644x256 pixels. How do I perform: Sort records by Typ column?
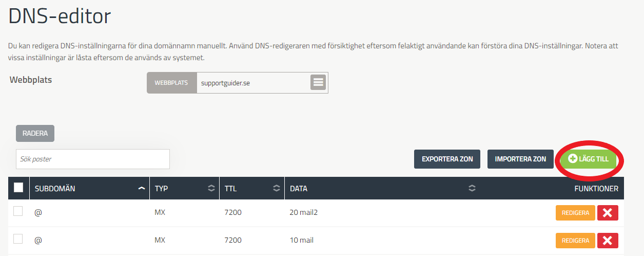pyautogui.click(x=211, y=189)
